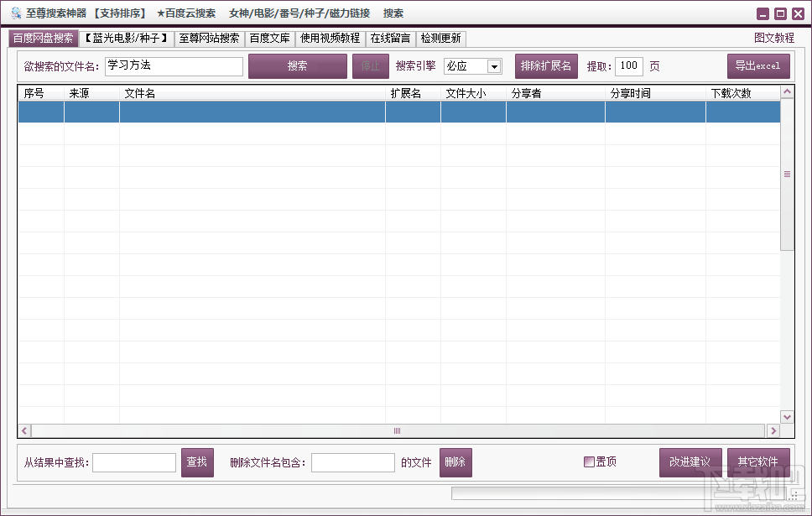
Task: Click the disabled 停止 button
Action: point(371,66)
